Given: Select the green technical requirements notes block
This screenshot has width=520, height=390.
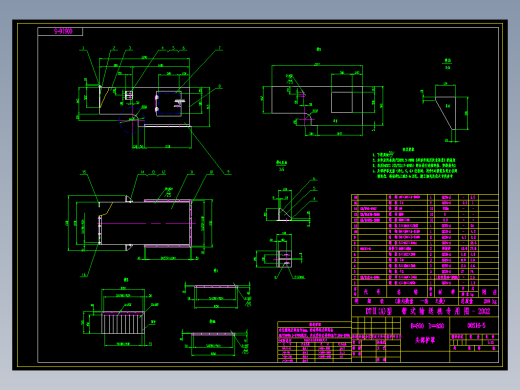Looking at the screenshot, I should click(414, 163).
